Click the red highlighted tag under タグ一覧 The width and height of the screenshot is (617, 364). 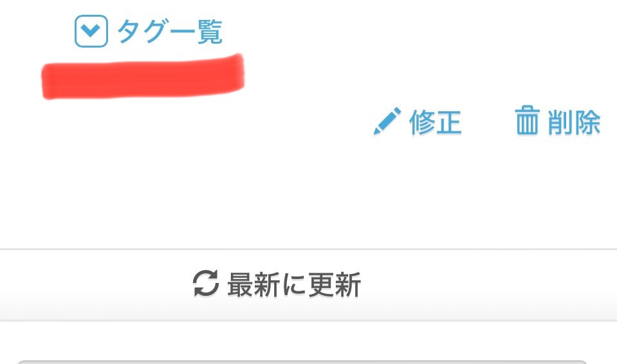point(143,77)
